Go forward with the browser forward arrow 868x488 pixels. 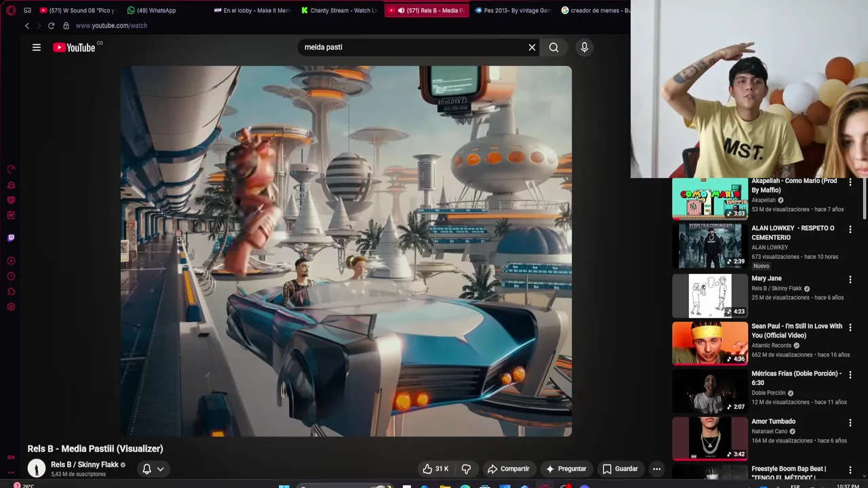point(39,26)
